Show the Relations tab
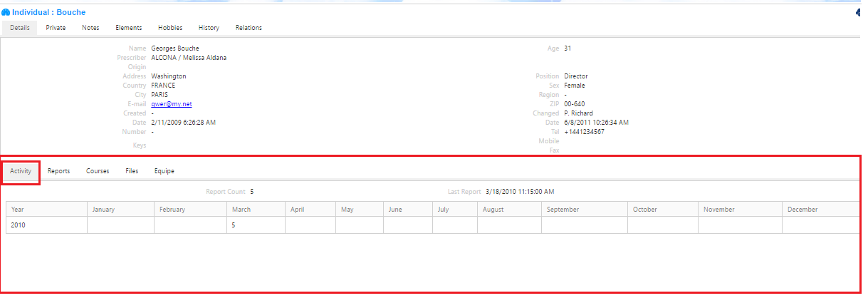 pos(249,28)
